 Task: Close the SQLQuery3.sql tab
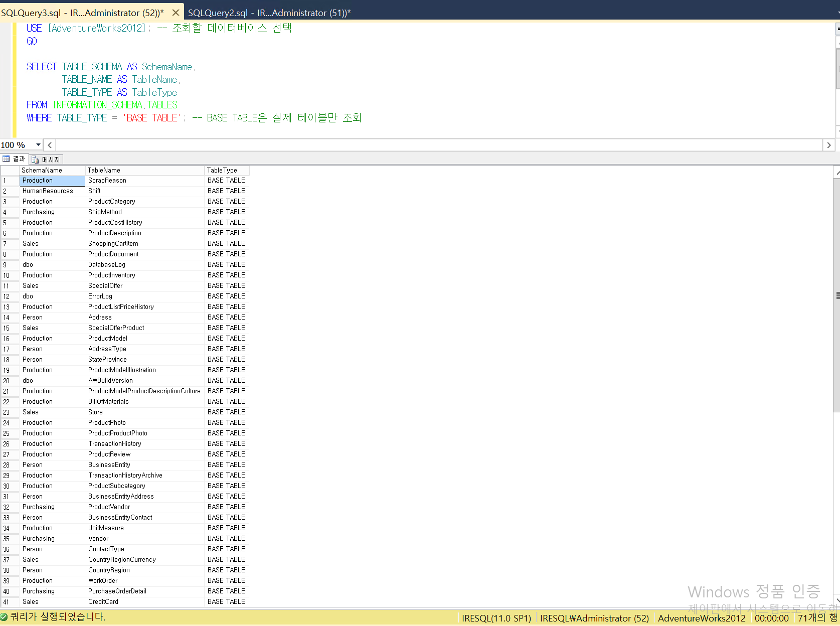176,13
